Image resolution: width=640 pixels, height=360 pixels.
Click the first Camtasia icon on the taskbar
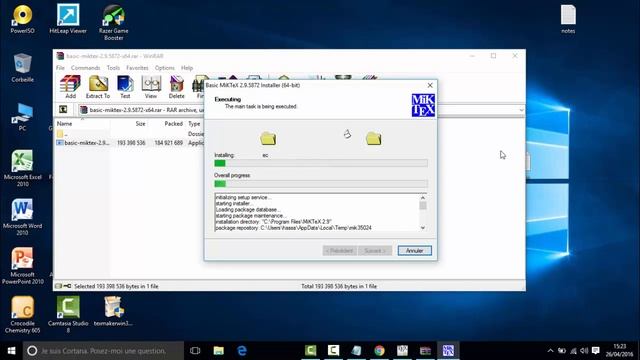pos(311,351)
